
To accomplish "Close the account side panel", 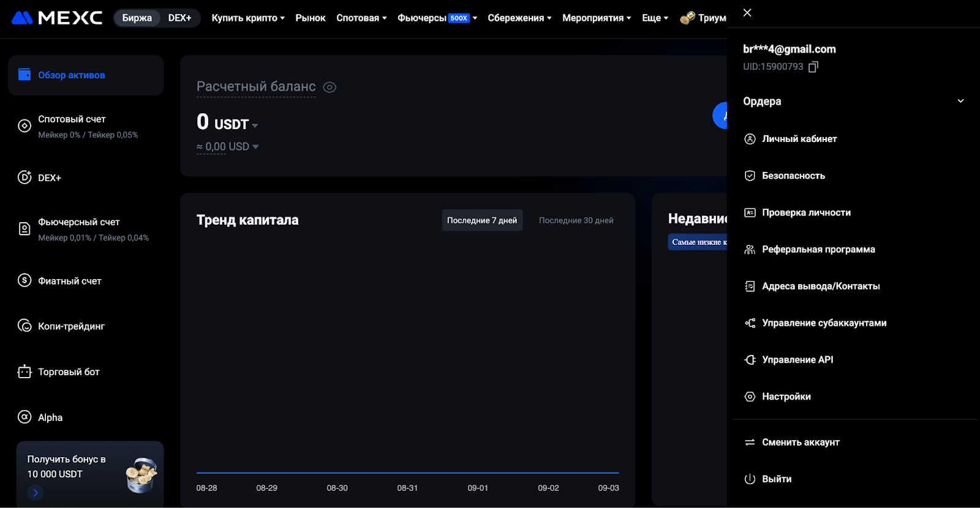I will (747, 12).
